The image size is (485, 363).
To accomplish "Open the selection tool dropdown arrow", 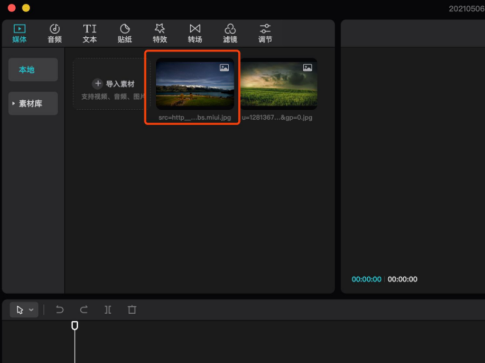I will 31,310.
